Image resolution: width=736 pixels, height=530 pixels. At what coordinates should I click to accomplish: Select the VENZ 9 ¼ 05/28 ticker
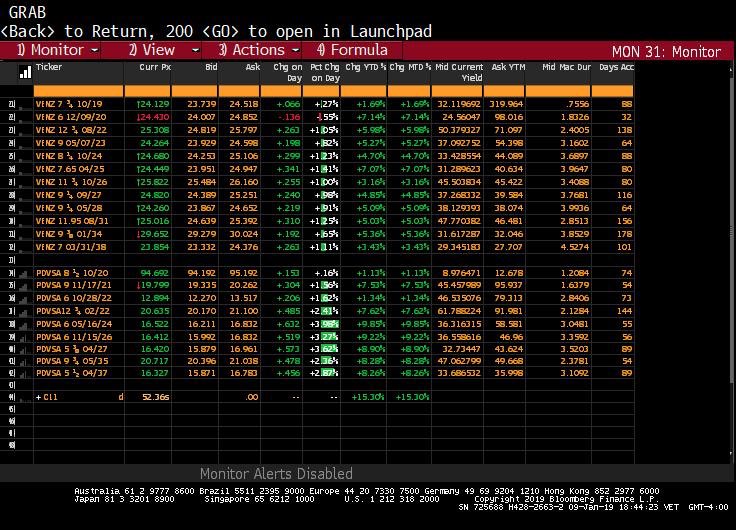(x=69, y=208)
